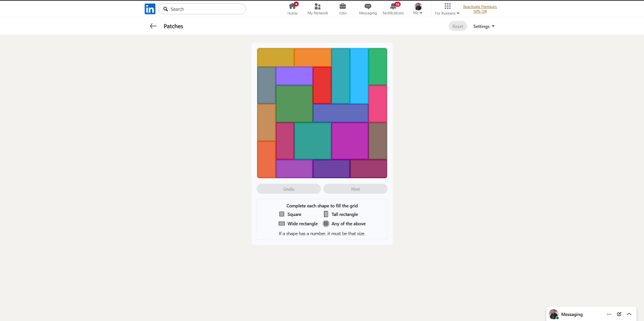Viewport: 644px width, 321px height.
Task: Click the magenta square patch
Action: coord(350,141)
